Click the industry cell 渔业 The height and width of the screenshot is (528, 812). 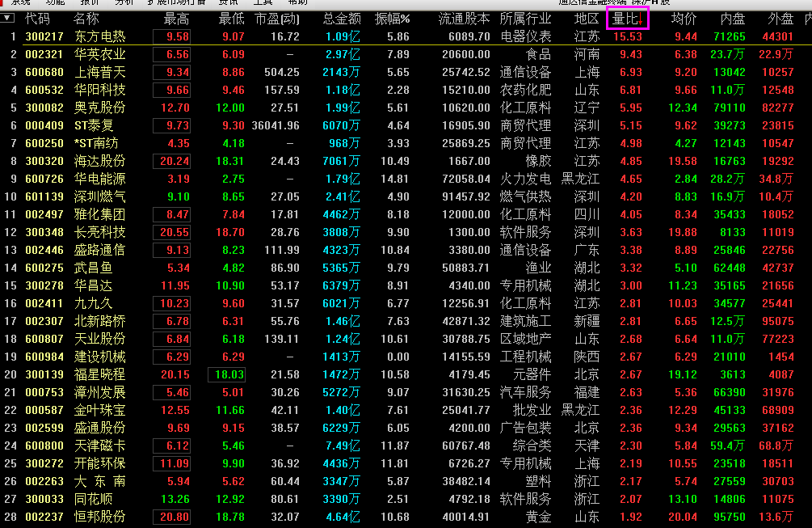tap(539, 268)
